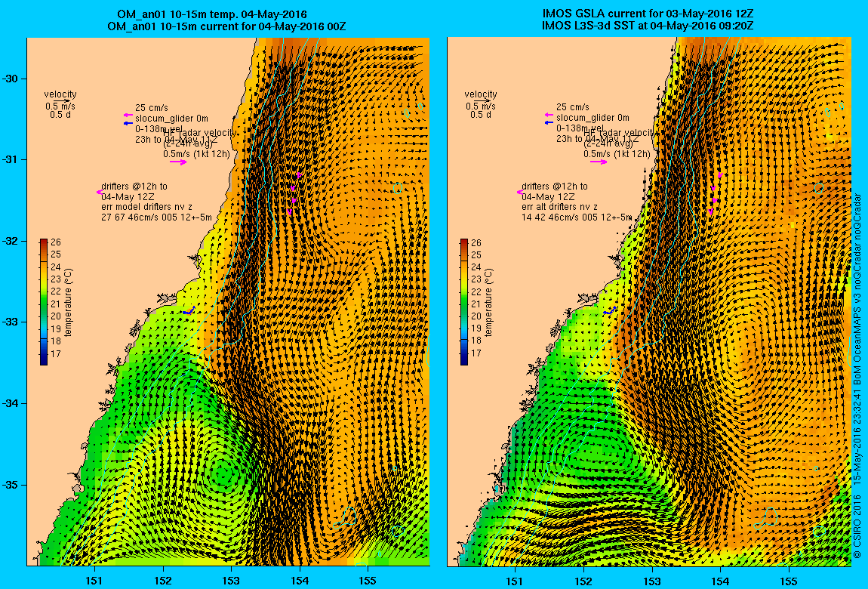Click '153' longitude label under OM_an01 panel
868x589 pixels.
pyautogui.click(x=231, y=581)
